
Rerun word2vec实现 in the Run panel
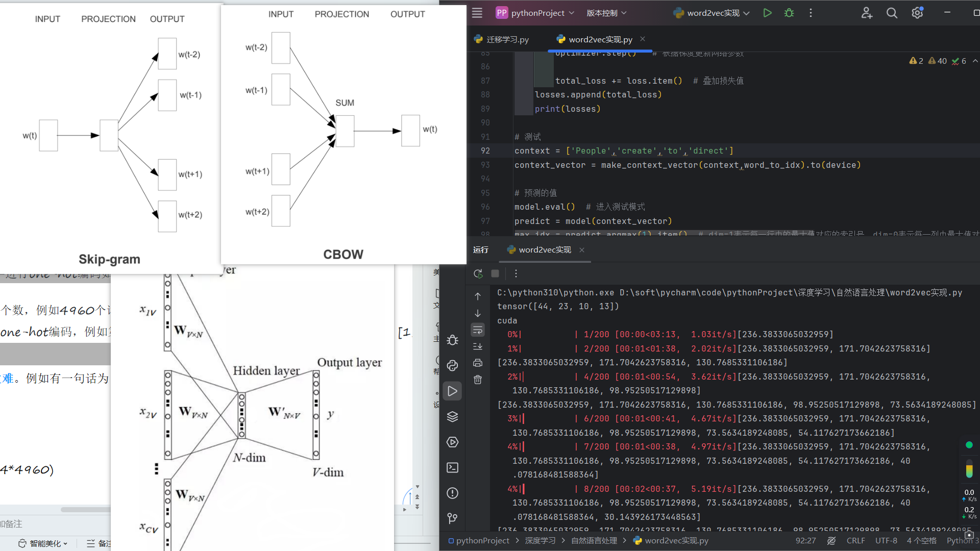478,274
